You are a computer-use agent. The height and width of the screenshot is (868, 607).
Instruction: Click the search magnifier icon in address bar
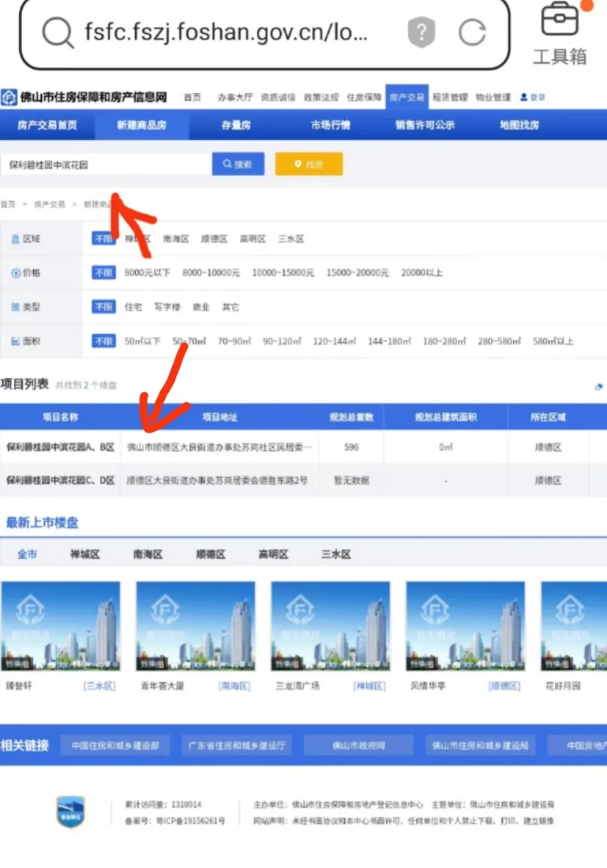[57, 32]
